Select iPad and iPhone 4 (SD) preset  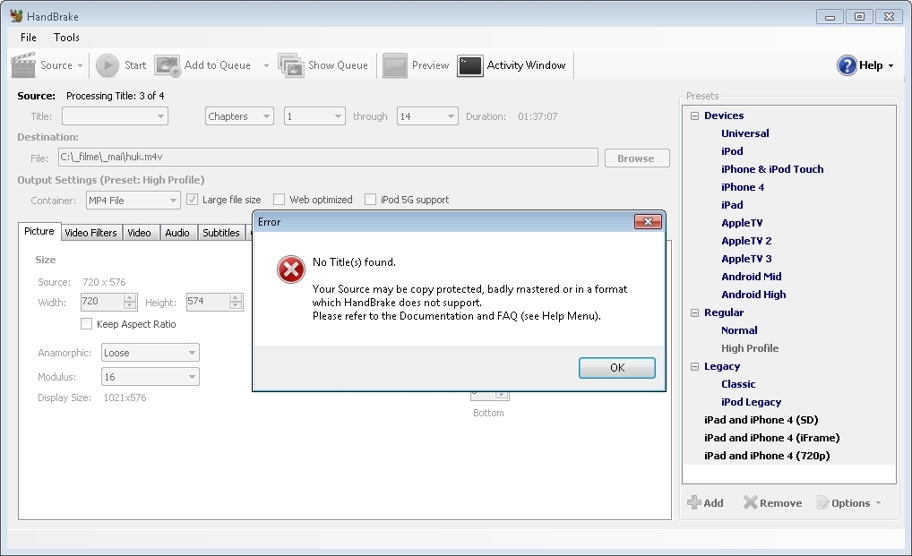coord(761,420)
